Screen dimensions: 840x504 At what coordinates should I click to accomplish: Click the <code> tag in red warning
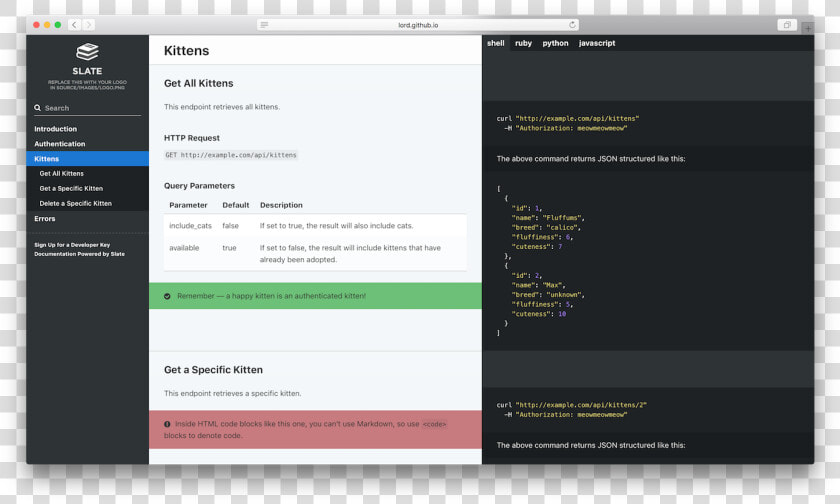[x=434, y=424]
